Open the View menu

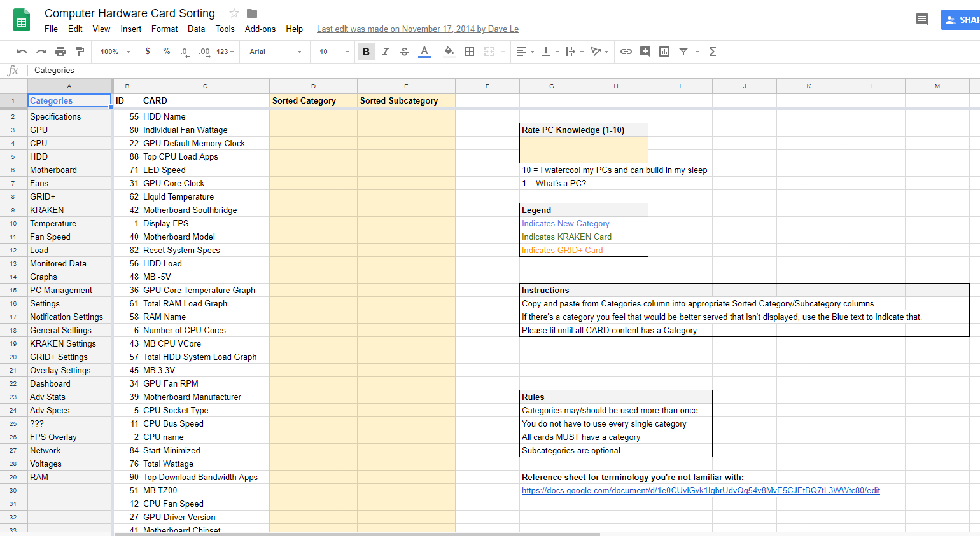pyautogui.click(x=101, y=29)
